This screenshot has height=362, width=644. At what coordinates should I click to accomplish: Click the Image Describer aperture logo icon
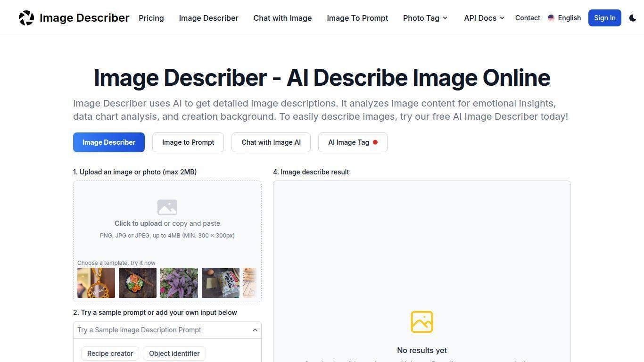point(26,18)
